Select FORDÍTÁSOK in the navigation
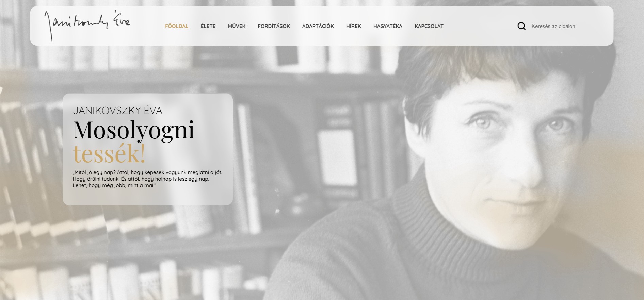 [x=274, y=26]
